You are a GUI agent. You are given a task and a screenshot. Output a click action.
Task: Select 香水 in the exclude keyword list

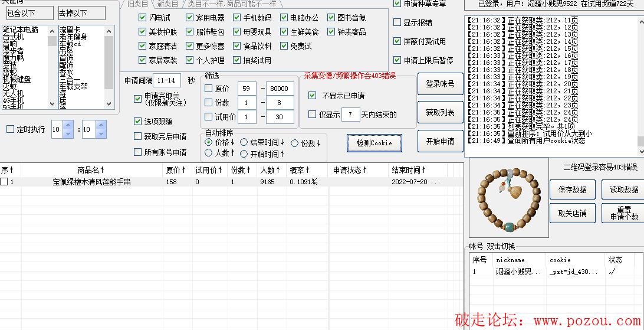pos(66,73)
